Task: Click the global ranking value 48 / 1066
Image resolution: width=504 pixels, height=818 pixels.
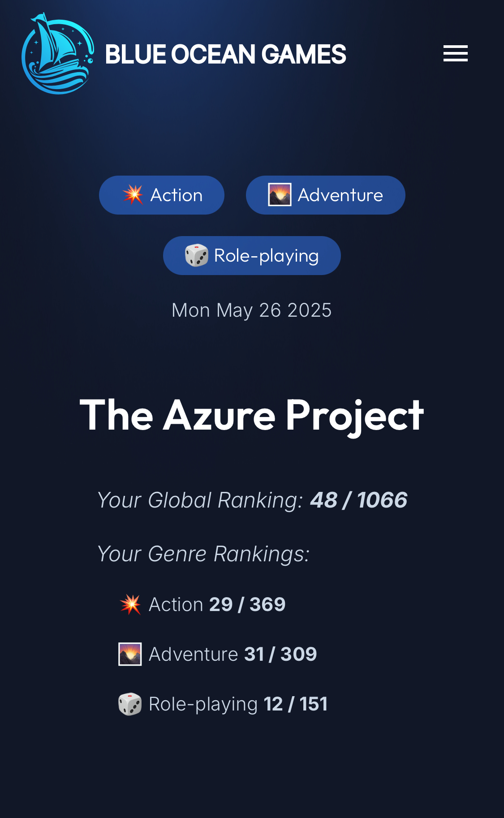Action: click(359, 500)
